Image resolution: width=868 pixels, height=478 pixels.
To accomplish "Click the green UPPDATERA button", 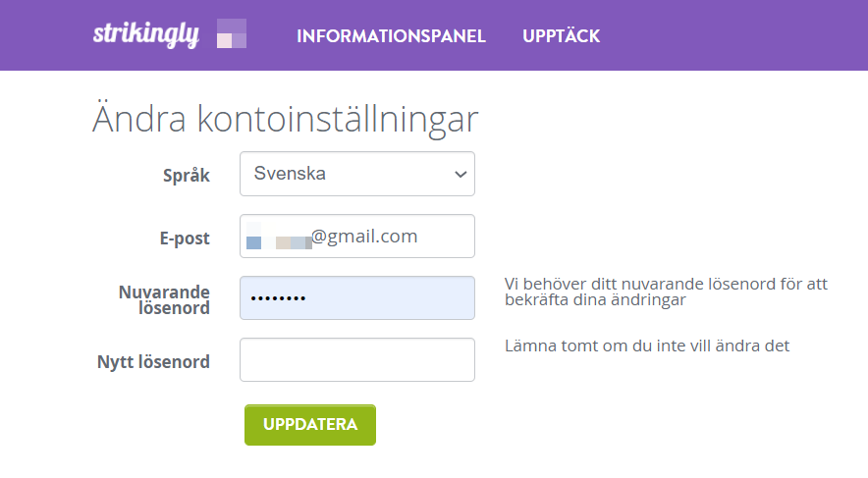I will 310,425.
